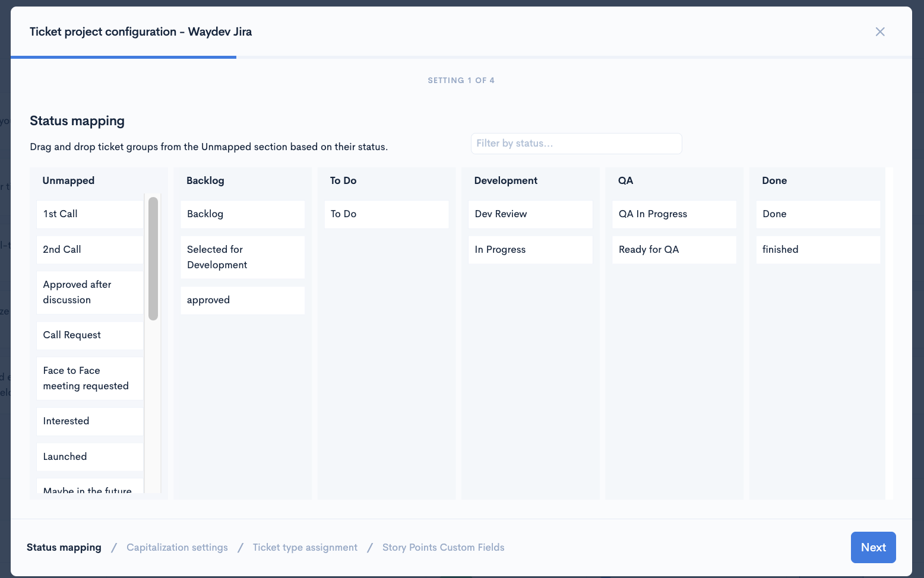Select the QA In Progress card
Screen dimensions: 924x578
[x=674, y=214]
